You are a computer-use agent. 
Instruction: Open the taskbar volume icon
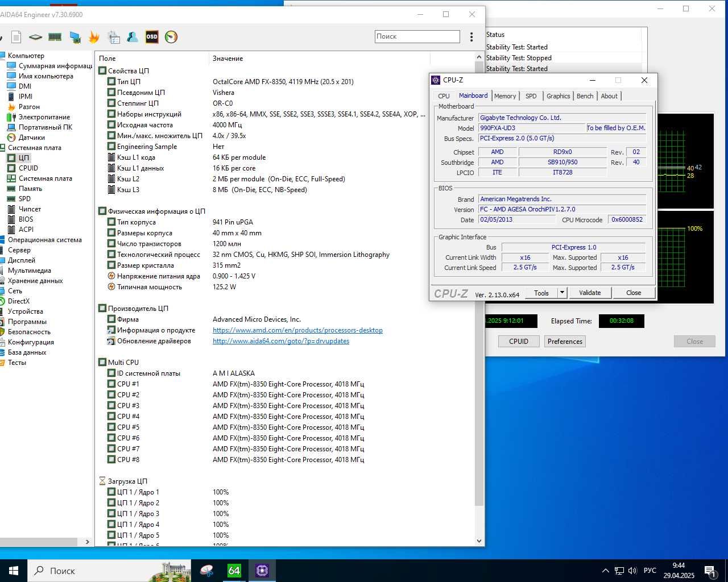click(632, 571)
